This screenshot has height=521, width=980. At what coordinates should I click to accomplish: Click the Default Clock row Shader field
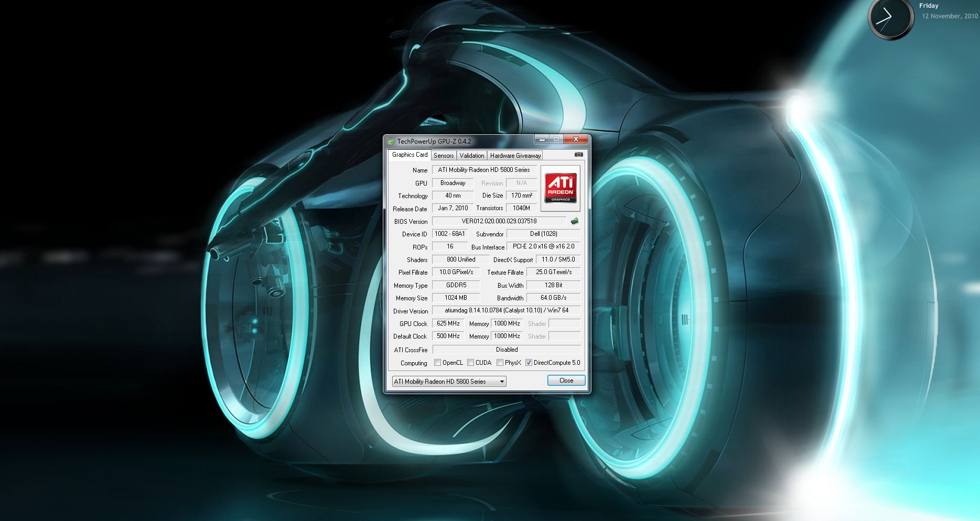(x=564, y=336)
